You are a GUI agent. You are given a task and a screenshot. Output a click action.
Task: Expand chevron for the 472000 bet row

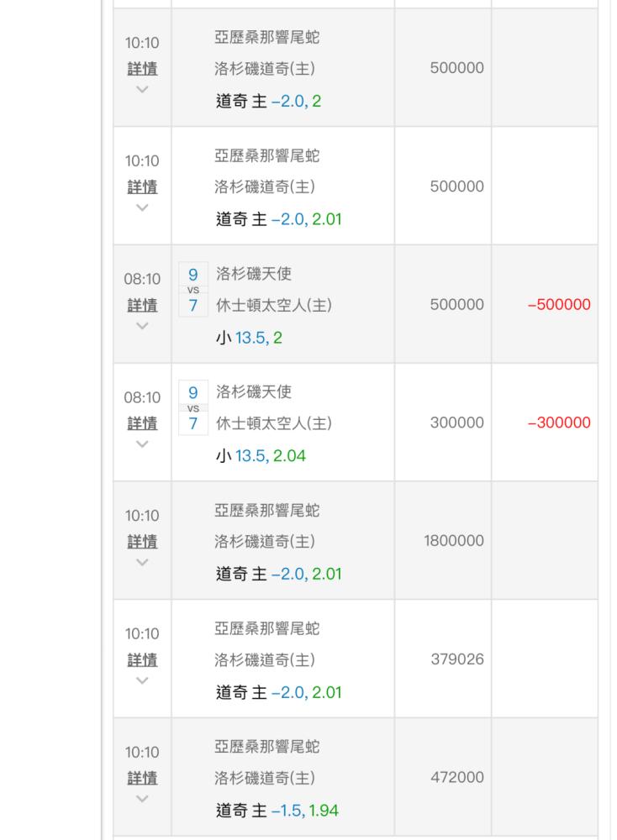pos(142,798)
